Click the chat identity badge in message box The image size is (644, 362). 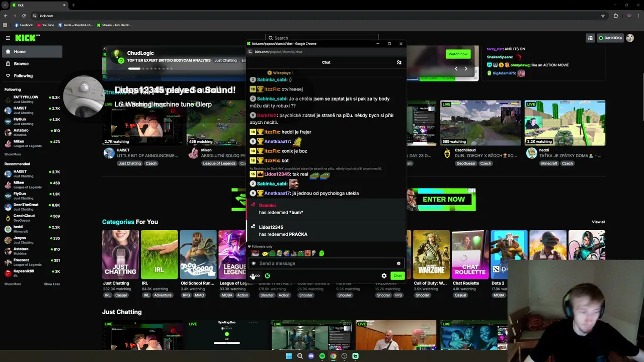tap(254, 263)
